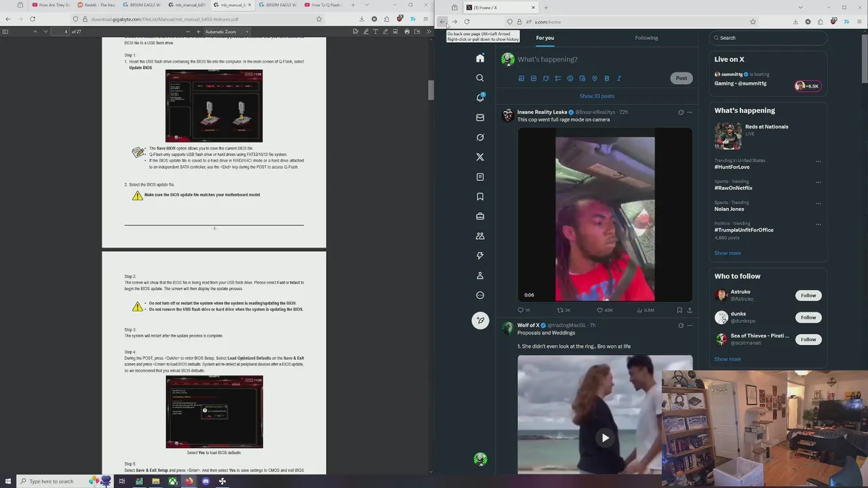
Task: Open Profile icon in X sidebar
Action: click(x=480, y=275)
